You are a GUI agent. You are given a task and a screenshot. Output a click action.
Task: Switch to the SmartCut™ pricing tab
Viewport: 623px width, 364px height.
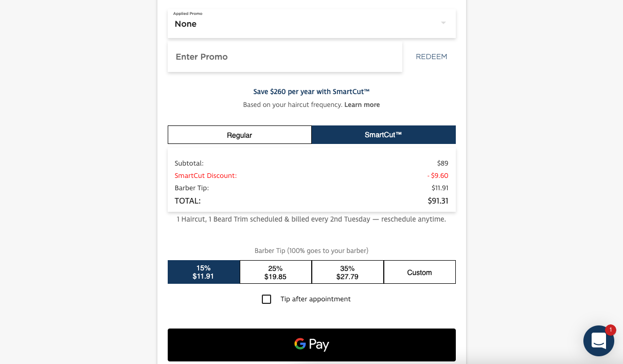[x=384, y=135]
